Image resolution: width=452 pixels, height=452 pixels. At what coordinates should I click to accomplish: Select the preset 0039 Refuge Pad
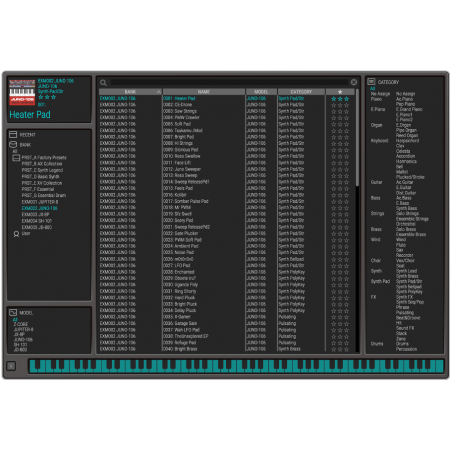180,343
